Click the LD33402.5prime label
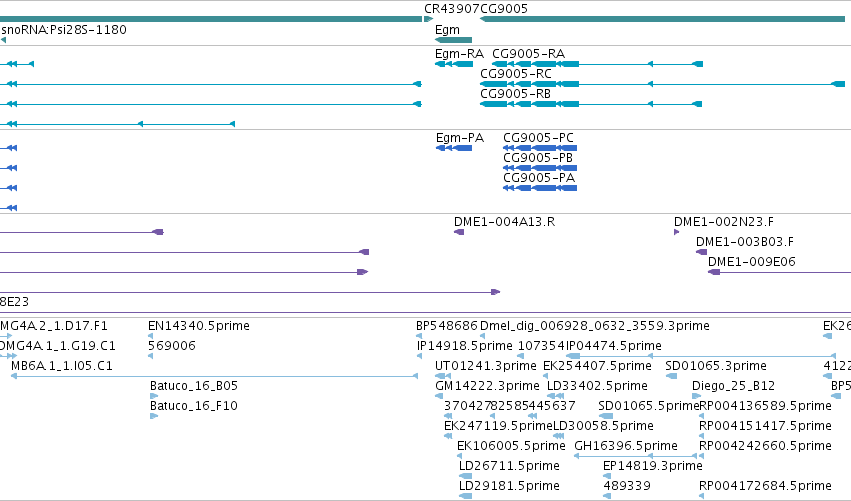The image size is (851, 501). point(598,386)
